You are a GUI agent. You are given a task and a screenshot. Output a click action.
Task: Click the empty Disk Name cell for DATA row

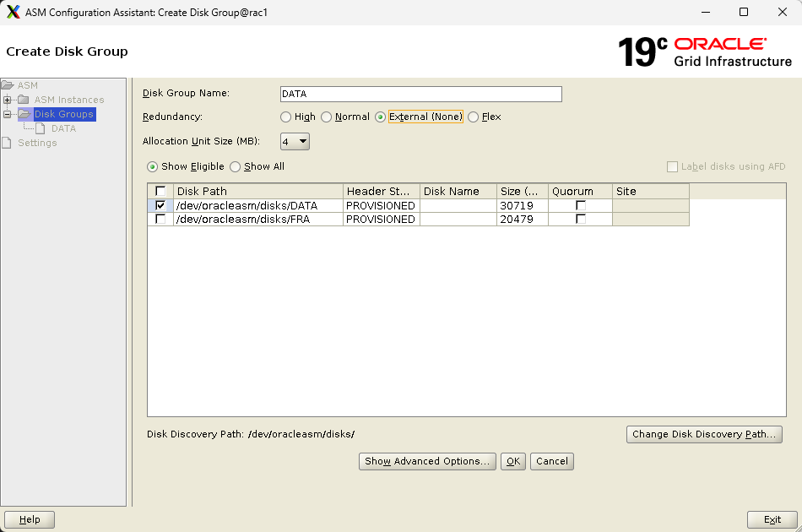point(458,206)
